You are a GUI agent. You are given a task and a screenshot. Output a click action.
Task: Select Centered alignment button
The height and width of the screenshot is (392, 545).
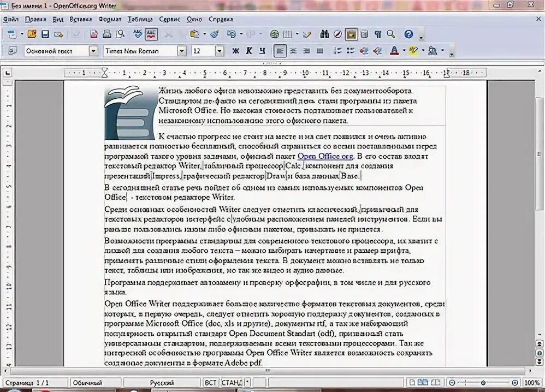coord(293,51)
